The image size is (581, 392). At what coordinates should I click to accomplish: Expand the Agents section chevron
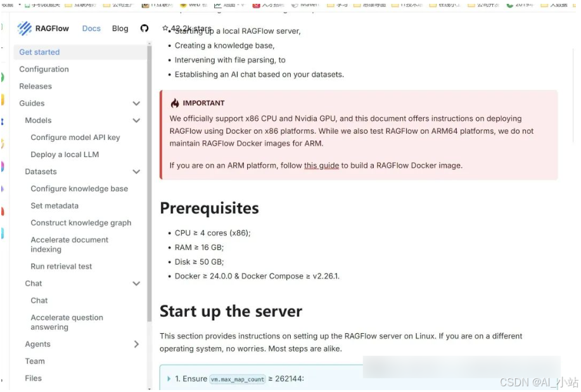click(x=136, y=345)
